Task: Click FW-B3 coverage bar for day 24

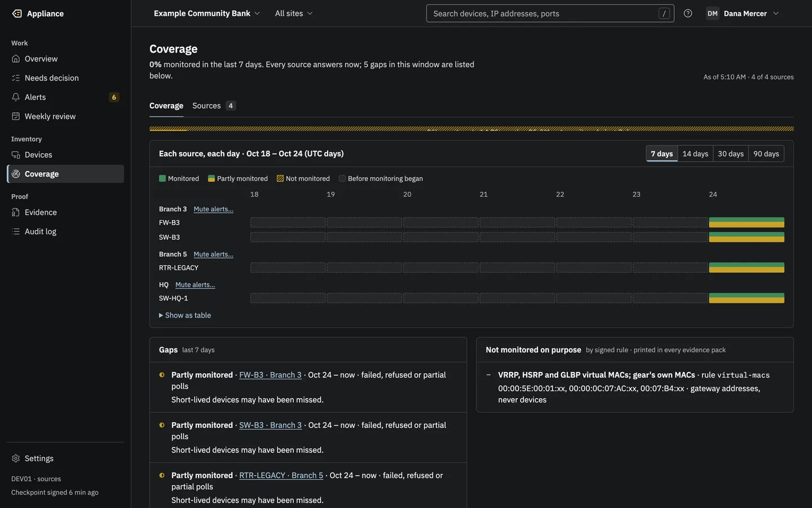Action: [x=747, y=222]
